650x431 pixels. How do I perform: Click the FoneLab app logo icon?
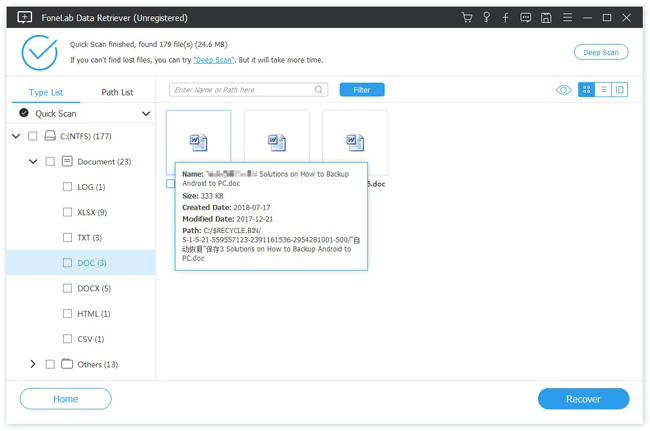[24, 17]
